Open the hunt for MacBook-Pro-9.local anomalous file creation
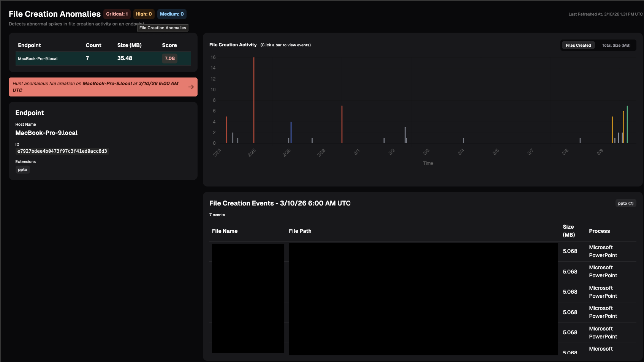This screenshot has height=362, width=644. tap(103, 87)
